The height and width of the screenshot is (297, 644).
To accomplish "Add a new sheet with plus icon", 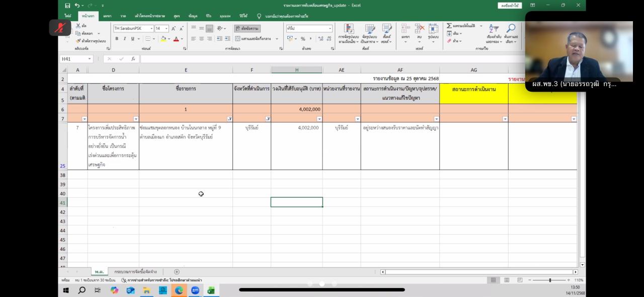I will [177, 272].
